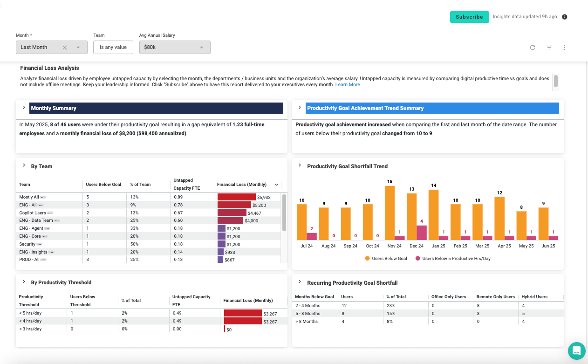Open the ellipsis menu beside Security team
Image resolution: width=588 pixels, height=364 pixels.
click(39, 244)
